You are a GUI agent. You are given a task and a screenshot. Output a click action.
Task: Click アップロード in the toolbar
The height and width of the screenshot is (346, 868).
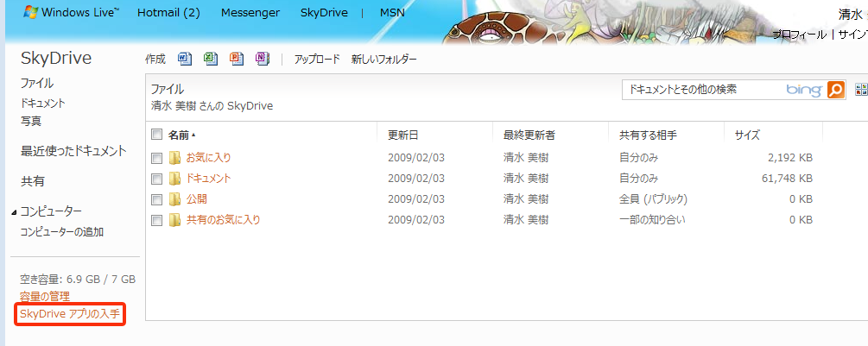point(317,60)
